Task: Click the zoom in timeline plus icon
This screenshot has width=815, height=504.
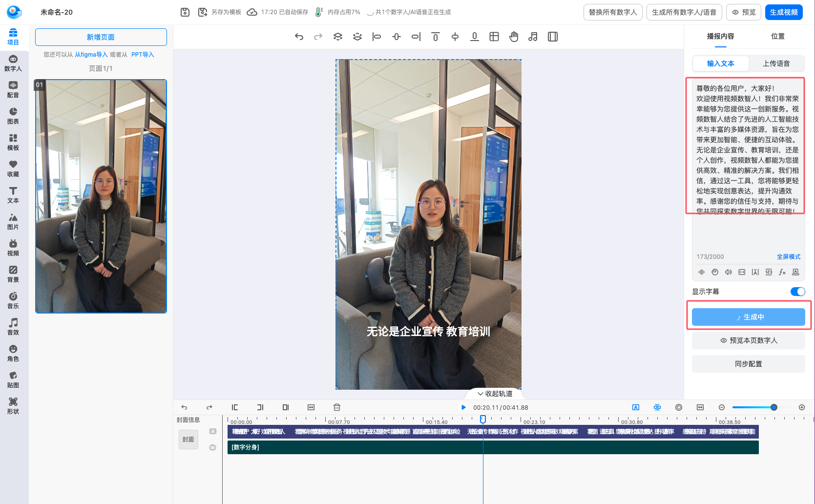Action: (801, 407)
